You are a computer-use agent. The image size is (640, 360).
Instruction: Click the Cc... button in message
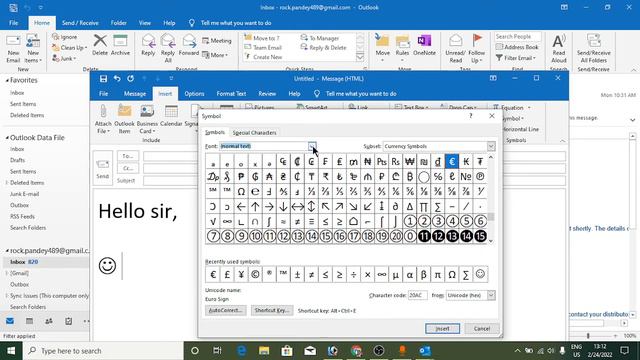coord(128,168)
